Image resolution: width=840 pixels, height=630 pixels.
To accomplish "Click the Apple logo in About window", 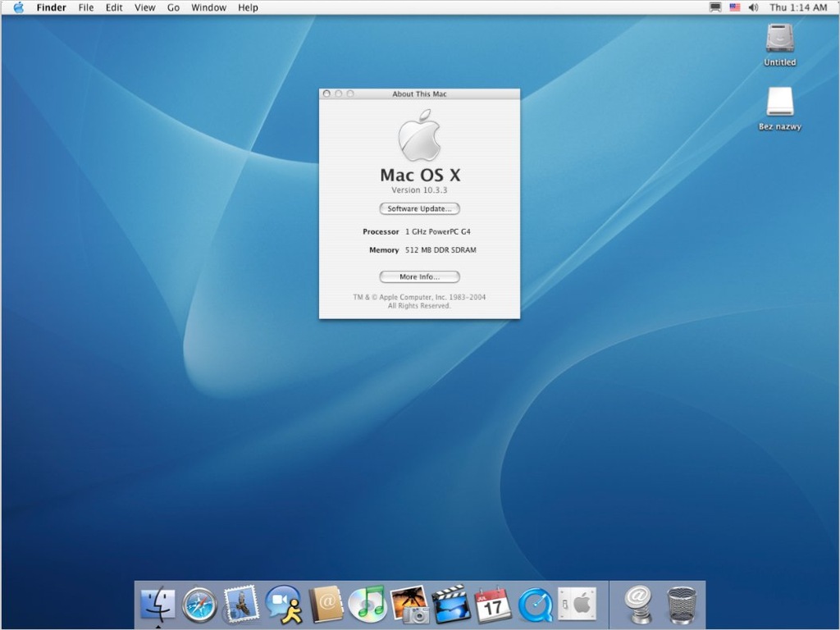I will (419, 135).
